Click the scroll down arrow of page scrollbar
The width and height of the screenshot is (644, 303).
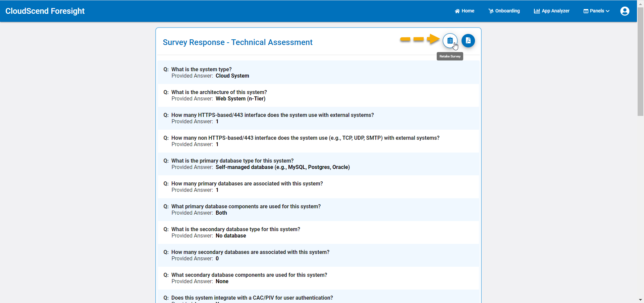pyautogui.click(x=640, y=300)
